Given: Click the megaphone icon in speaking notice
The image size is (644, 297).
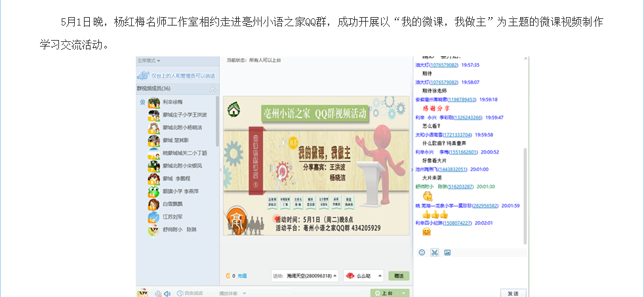Looking at the screenshot, I should pos(142,75).
